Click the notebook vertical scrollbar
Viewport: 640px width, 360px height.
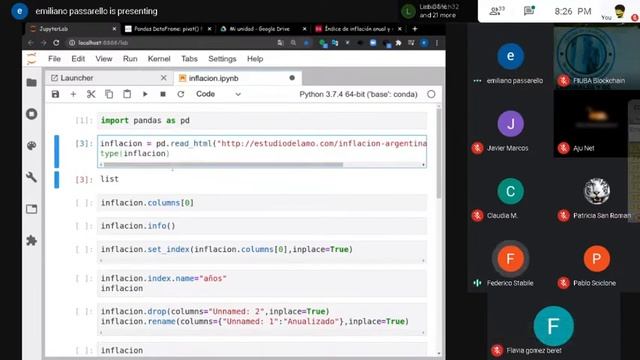tap(439, 153)
